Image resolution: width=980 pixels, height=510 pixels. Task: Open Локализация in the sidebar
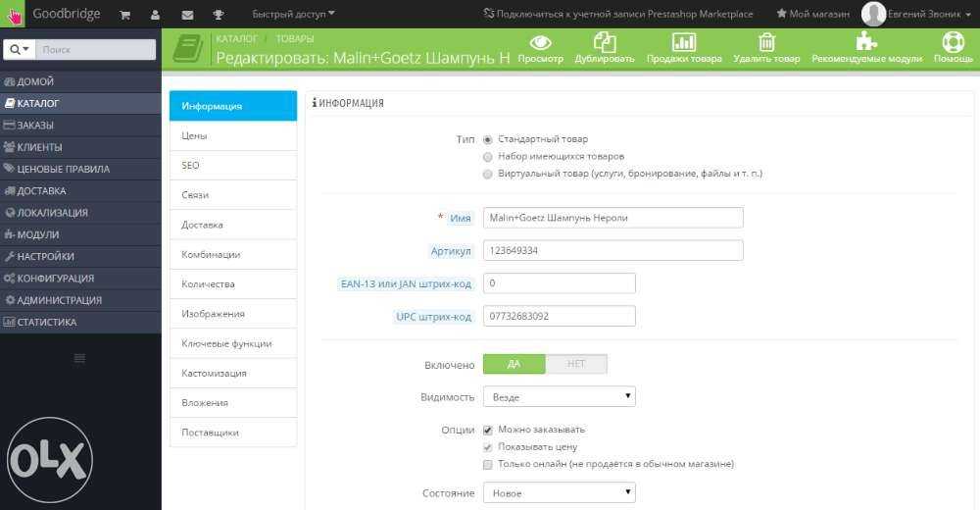pos(80,213)
